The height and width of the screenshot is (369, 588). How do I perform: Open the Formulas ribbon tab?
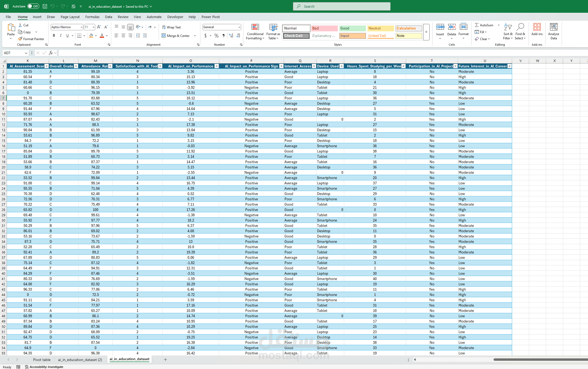[x=92, y=17]
